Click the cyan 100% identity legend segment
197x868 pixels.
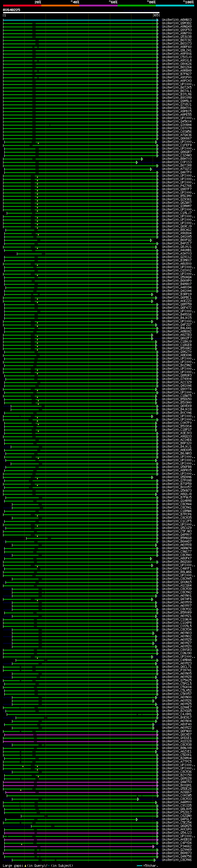175,6
